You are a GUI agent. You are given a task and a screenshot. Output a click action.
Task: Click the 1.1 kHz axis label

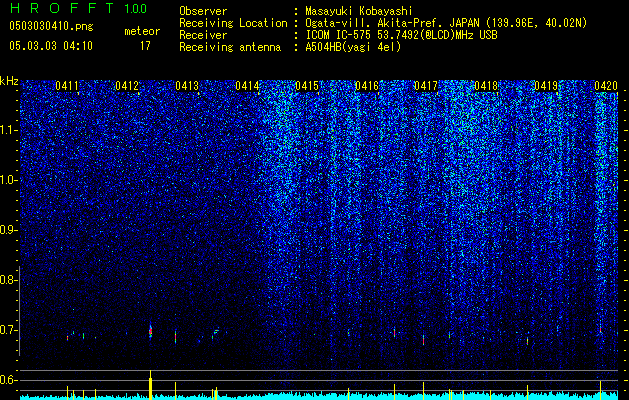(7, 130)
